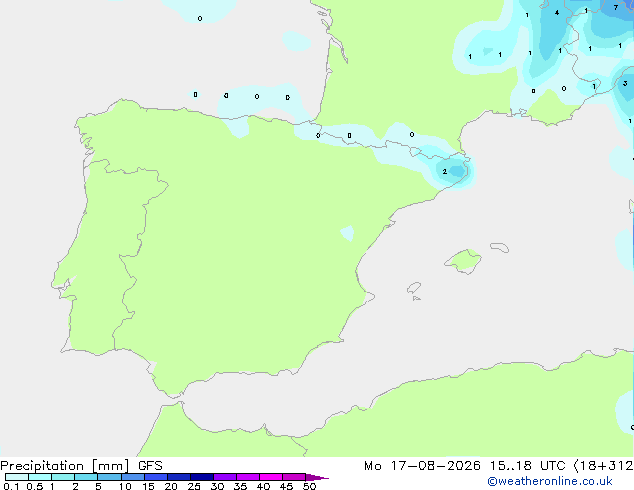634x490 pixels.
Task: Click the "Precipitation [mm]" title text
Action: pos(64,466)
